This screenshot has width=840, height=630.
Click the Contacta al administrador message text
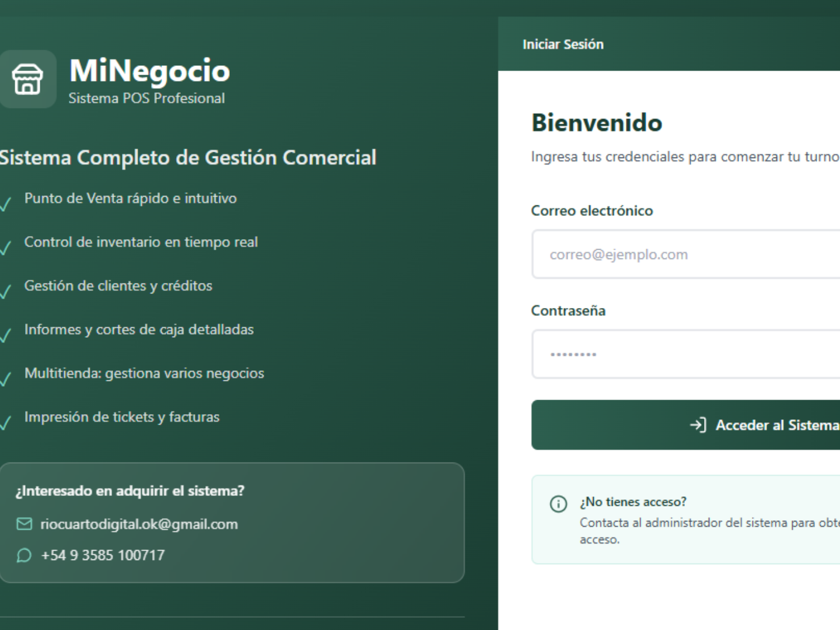(x=710, y=531)
